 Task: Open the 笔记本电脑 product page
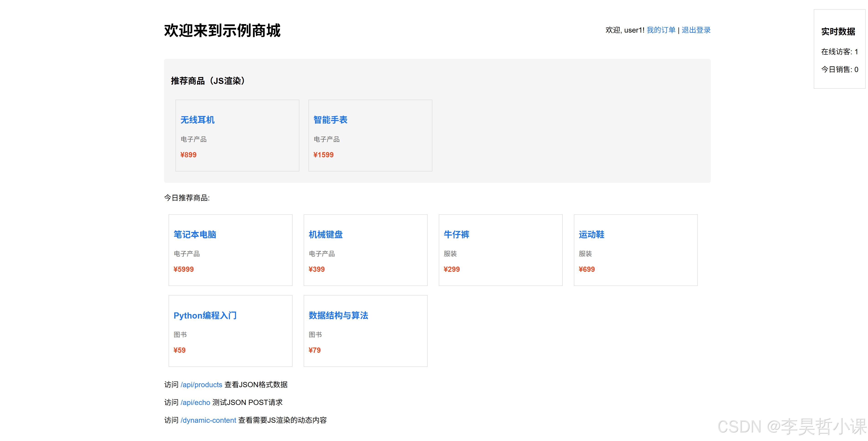point(195,235)
